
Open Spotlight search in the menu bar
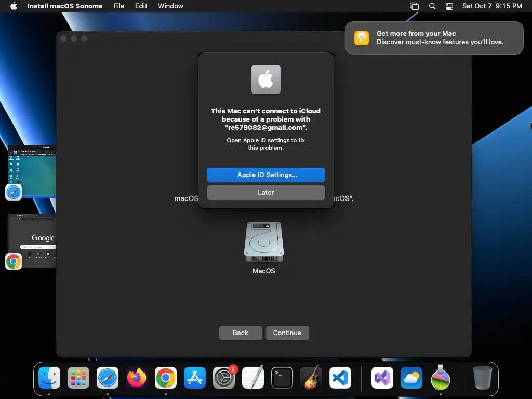pos(432,6)
